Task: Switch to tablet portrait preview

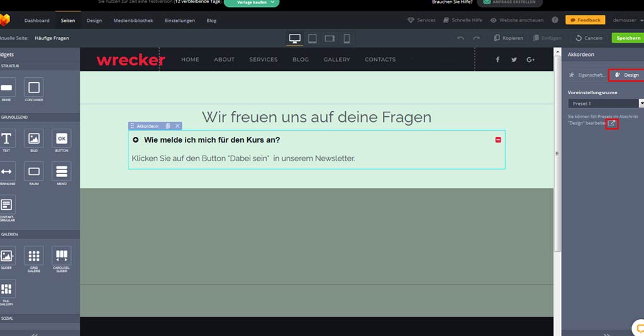Action: pyautogui.click(x=313, y=38)
